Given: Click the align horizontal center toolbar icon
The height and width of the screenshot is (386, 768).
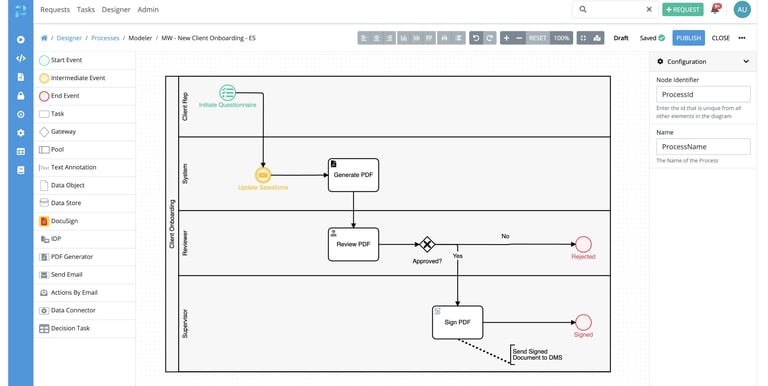Looking at the screenshot, I should [377, 38].
